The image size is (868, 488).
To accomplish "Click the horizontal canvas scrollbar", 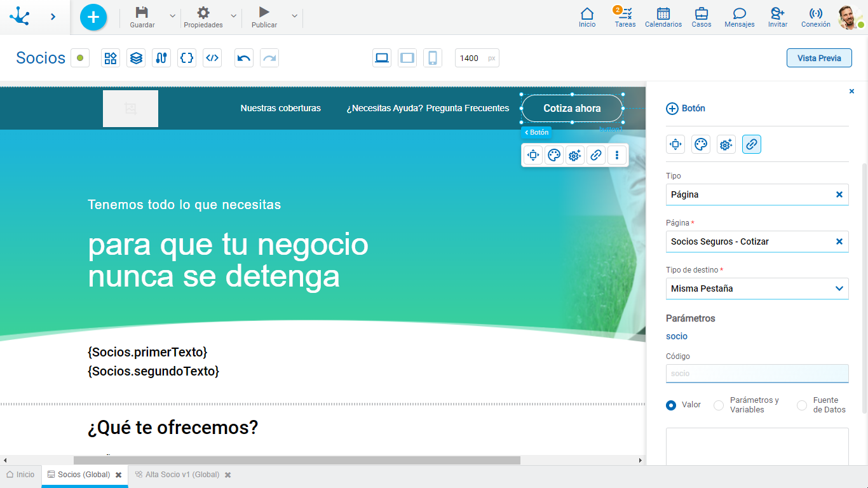I will pyautogui.click(x=297, y=460).
